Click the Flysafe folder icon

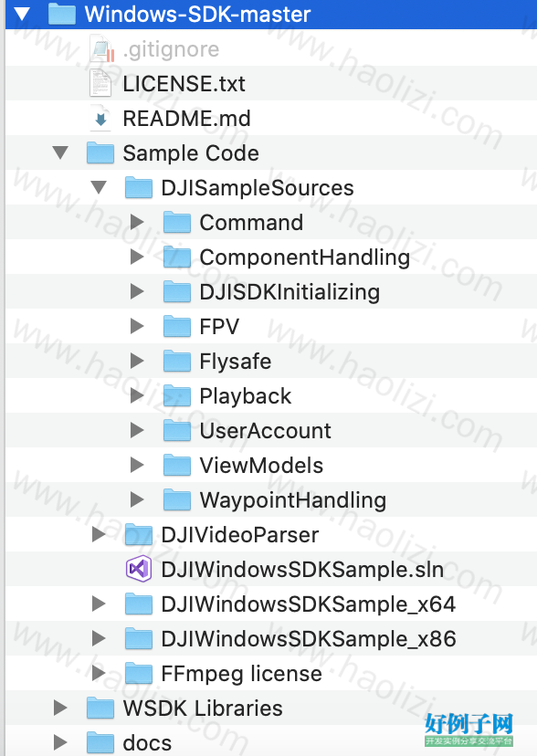177,362
